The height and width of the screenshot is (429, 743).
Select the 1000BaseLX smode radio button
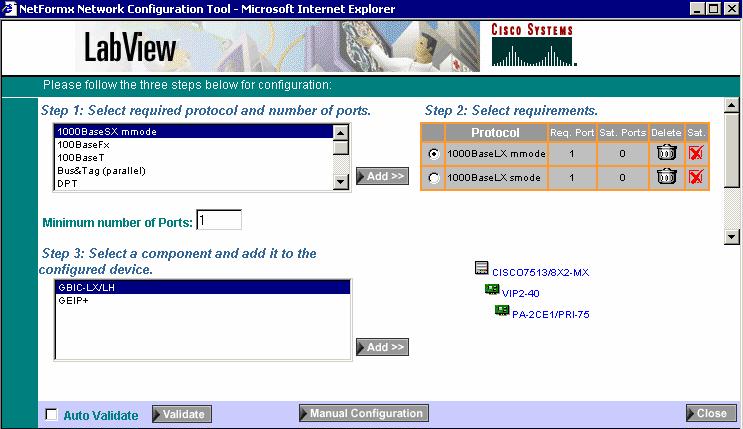pos(433,178)
